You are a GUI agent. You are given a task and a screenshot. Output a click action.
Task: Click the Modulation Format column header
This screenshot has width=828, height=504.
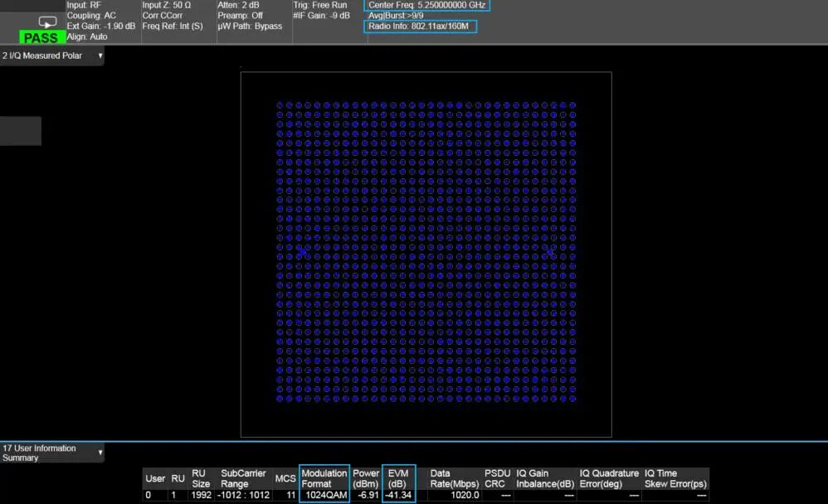324,478
